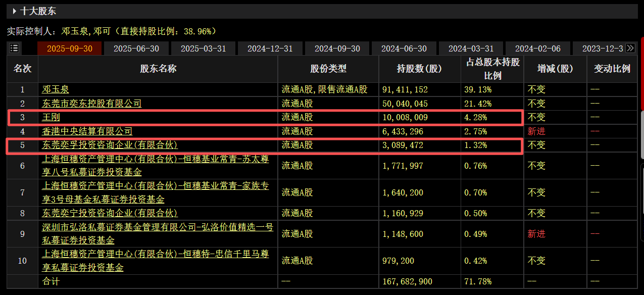Show more dates with double-arrow button
The image size is (644, 295).
(630, 48)
